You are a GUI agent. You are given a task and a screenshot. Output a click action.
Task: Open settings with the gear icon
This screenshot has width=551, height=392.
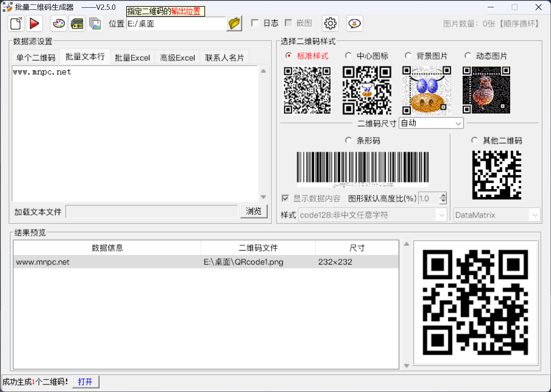pyautogui.click(x=330, y=24)
